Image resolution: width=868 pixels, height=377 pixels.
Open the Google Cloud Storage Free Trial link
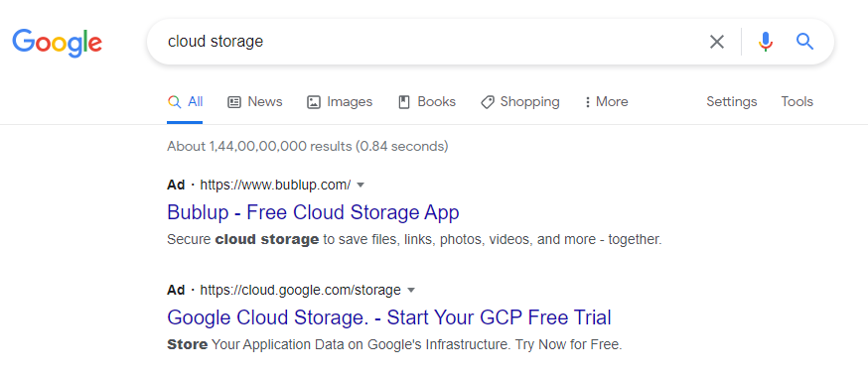coord(389,317)
